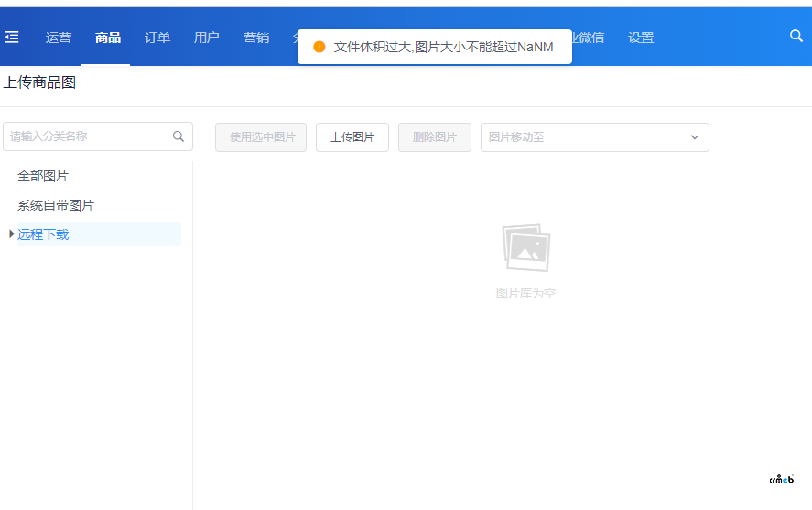Expand the 远程下载 tree arrow
Image resolution: width=812 pixels, height=510 pixels.
pyautogui.click(x=11, y=234)
